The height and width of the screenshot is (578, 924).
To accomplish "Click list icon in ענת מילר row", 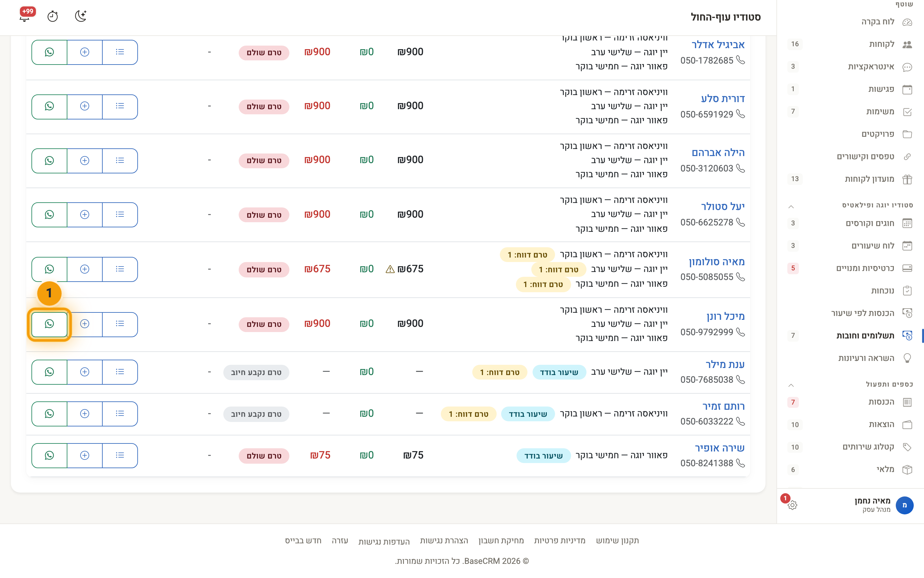I will [120, 372].
